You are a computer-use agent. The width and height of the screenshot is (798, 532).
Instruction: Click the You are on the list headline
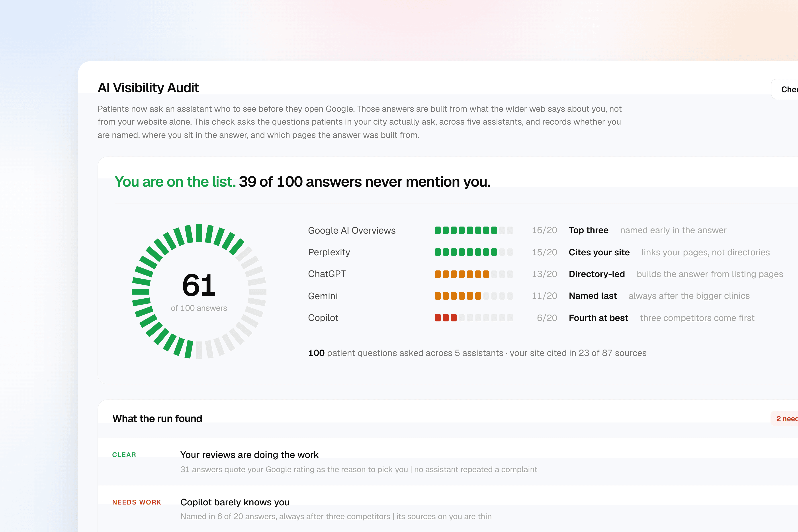[x=302, y=182]
